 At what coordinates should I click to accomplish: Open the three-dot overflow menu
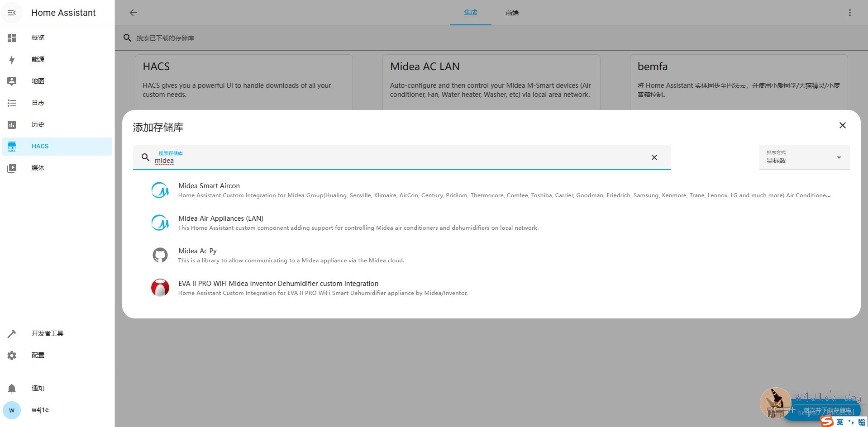(849, 13)
